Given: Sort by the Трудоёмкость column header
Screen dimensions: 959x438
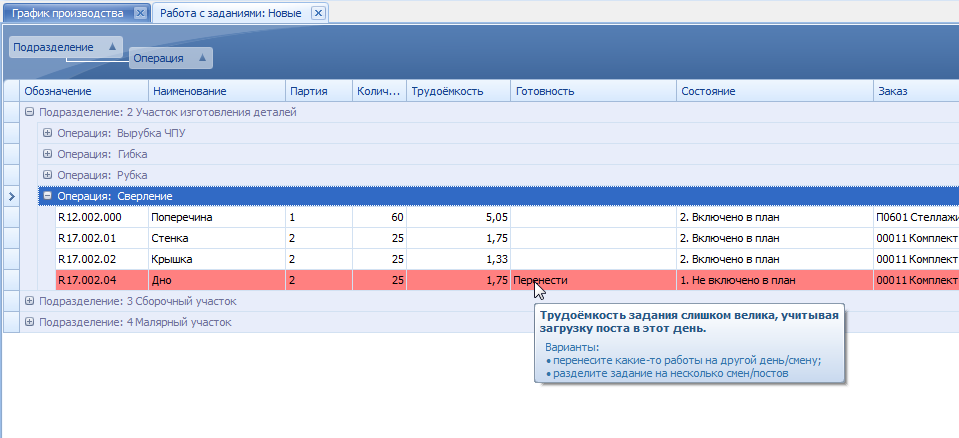Looking at the screenshot, I should click(x=458, y=91).
